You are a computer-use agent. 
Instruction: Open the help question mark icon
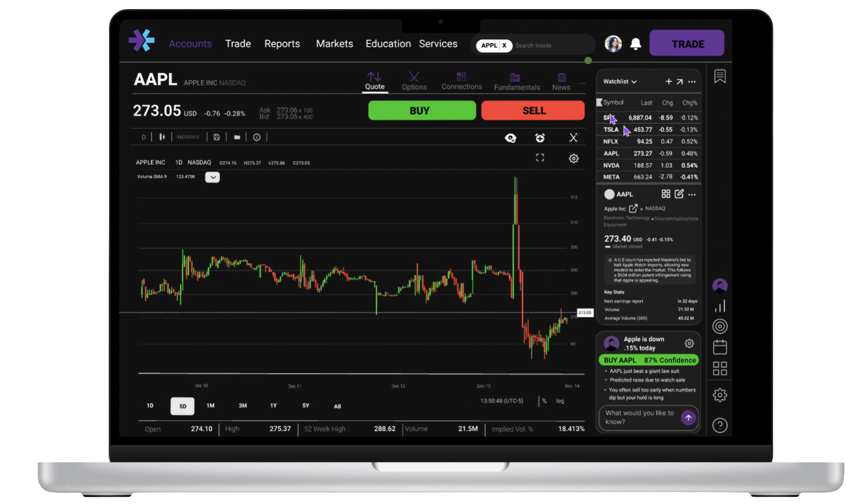pyautogui.click(x=720, y=425)
